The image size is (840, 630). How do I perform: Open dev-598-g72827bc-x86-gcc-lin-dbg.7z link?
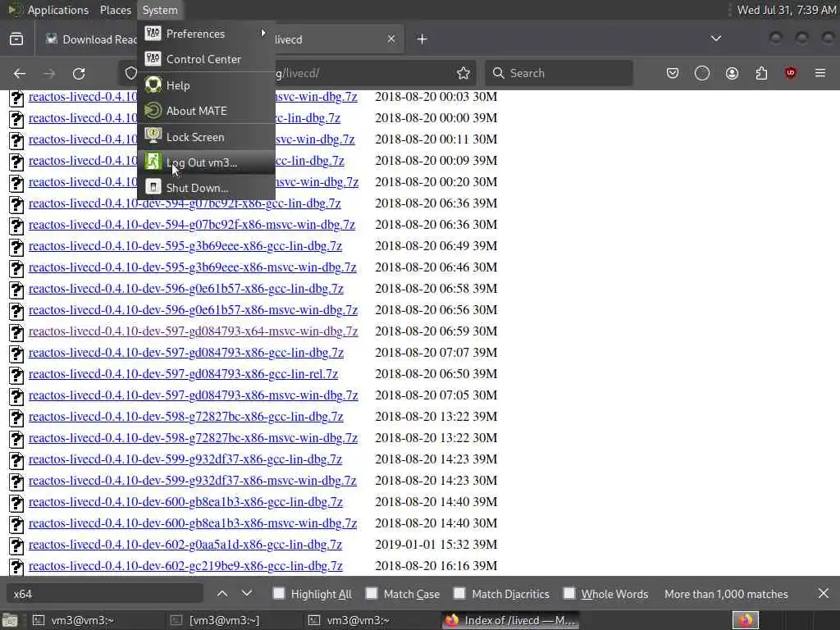[186, 417]
